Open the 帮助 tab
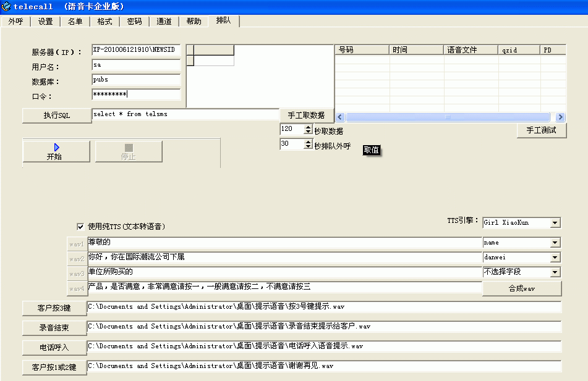 193,20
